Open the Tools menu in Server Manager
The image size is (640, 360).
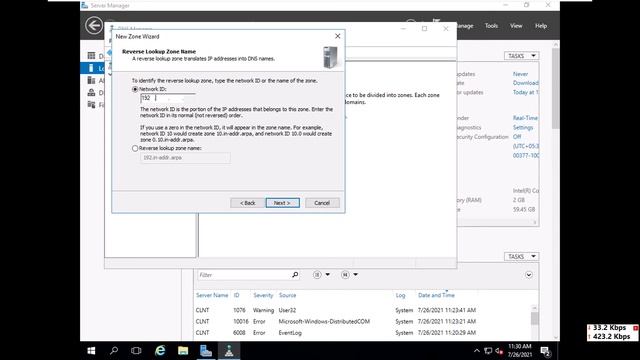click(x=491, y=26)
